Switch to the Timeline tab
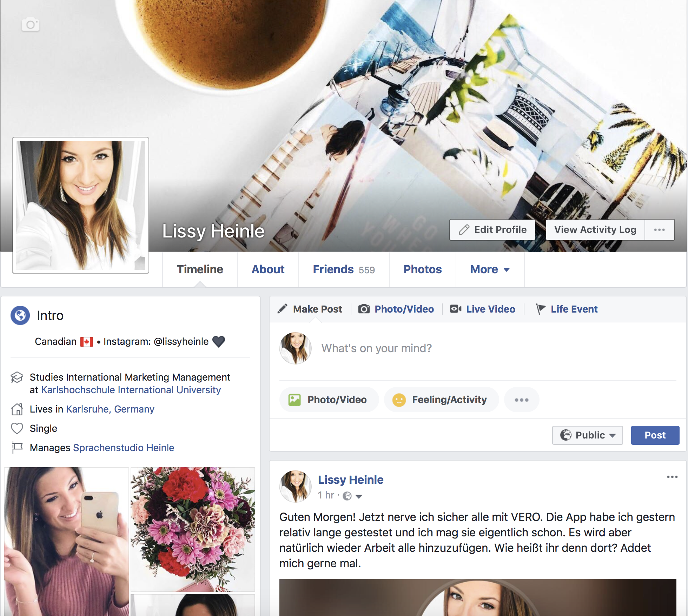 200,269
